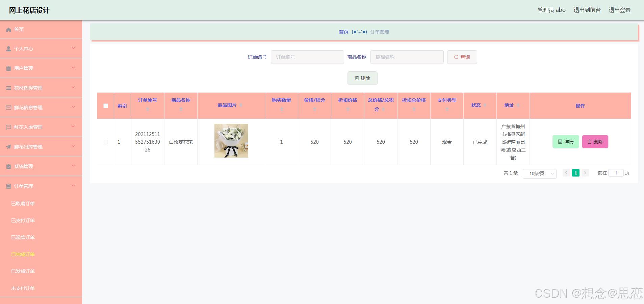View 详情 for the 白玫瑰花束 order
Viewport: 644px width, 304px height.
(x=566, y=142)
